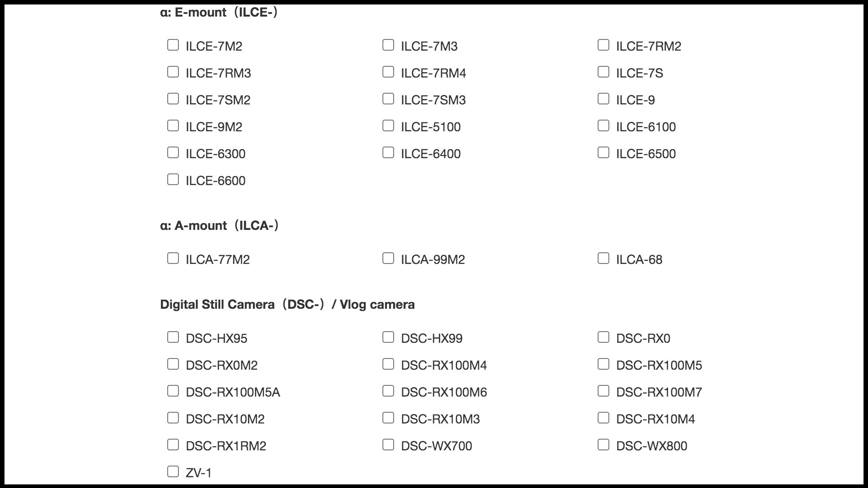Enable the DSC-HX99 checkbox
Screen dimensions: 868x488
tap(388, 337)
